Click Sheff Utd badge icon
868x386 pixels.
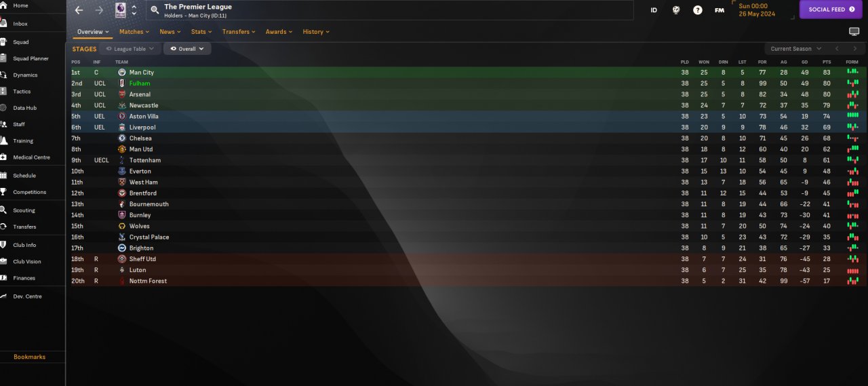pyautogui.click(x=122, y=259)
